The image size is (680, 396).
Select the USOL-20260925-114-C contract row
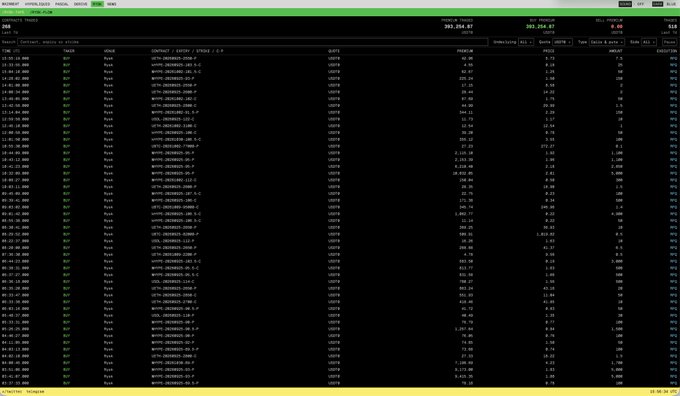tap(339, 281)
